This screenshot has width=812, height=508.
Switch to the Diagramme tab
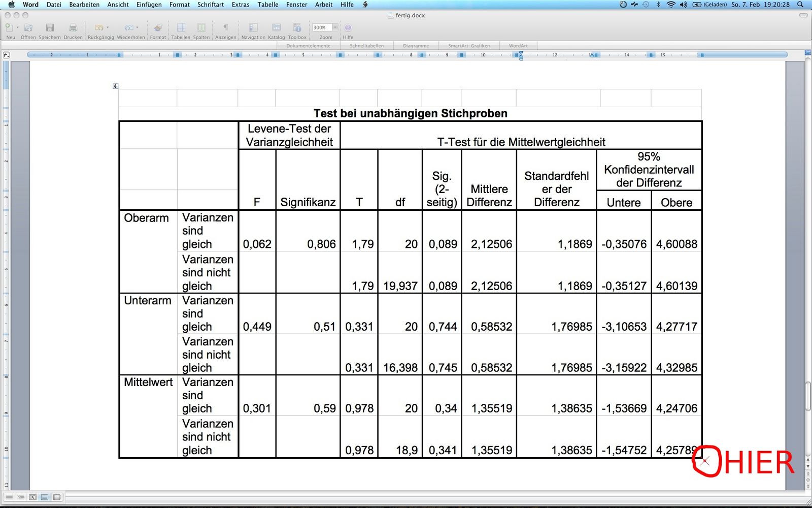click(x=416, y=46)
